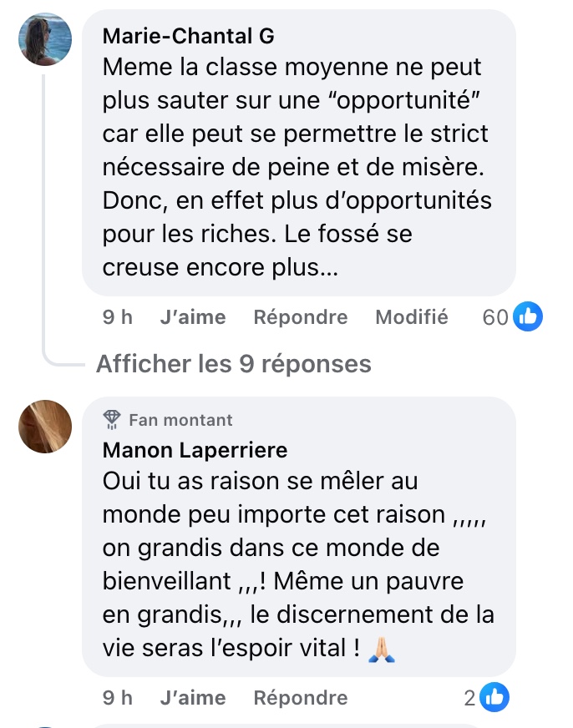Screen dimensions: 573x728
Task: Like Manon Laperriere's comment with J'aime
Action: tap(192, 697)
